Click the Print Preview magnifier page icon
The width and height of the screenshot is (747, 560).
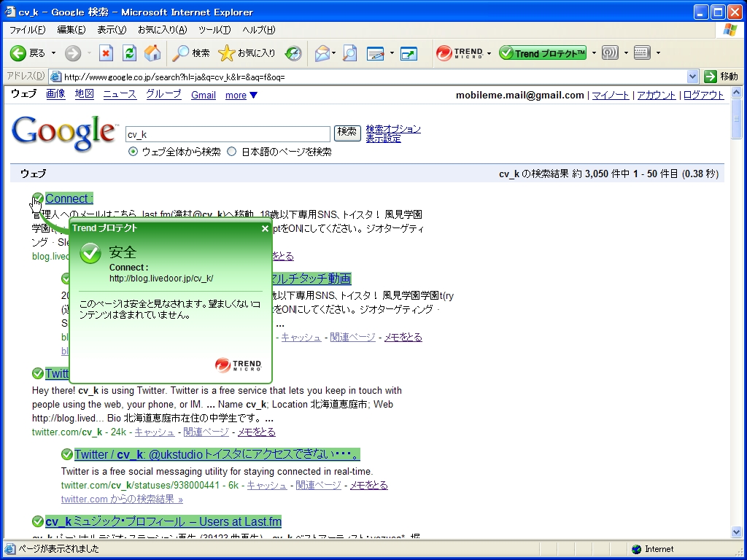tap(349, 52)
